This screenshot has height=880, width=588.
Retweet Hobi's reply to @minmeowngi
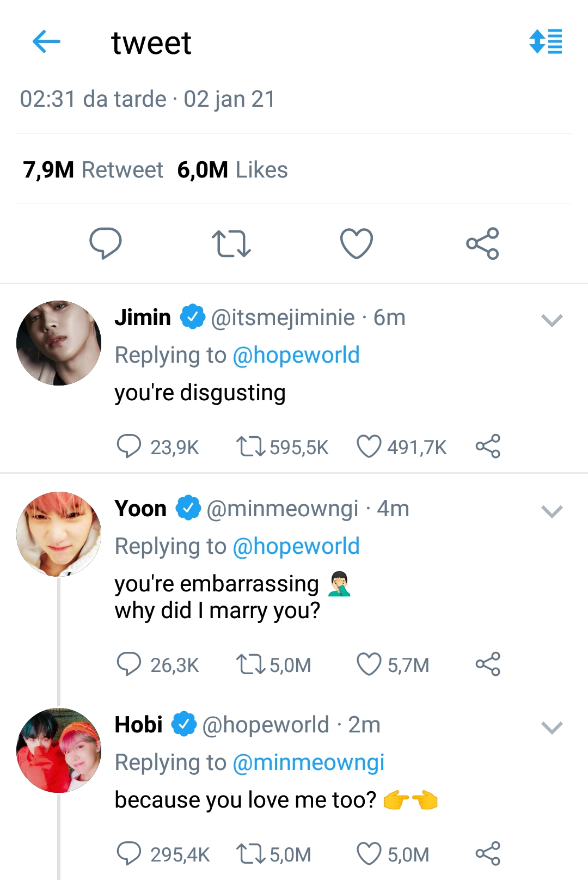(x=250, y=854)
